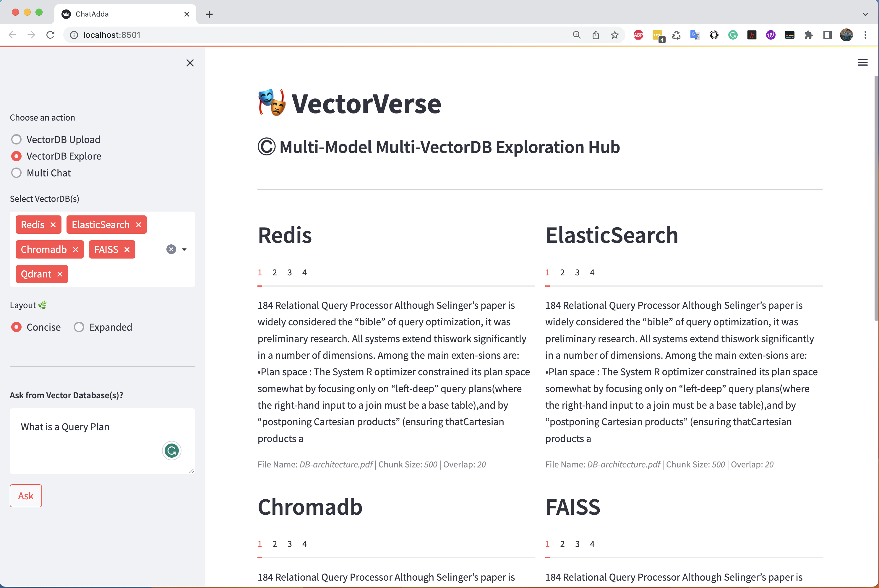
Task: Click the Select VectorDB(s) label
Action: tap(45, 199)
